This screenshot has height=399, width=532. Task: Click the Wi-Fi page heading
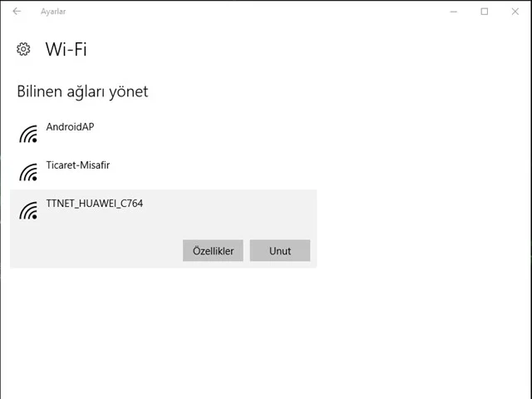[66, 49]
